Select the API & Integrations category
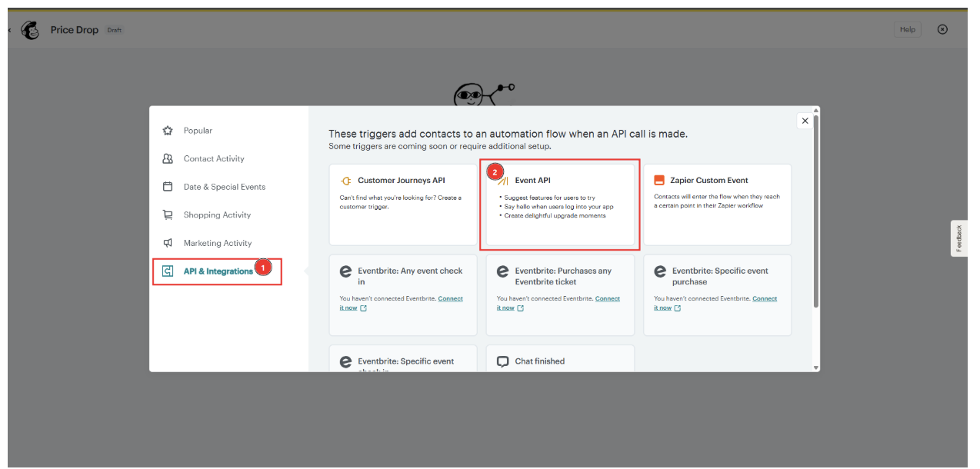 pos(218,271)
